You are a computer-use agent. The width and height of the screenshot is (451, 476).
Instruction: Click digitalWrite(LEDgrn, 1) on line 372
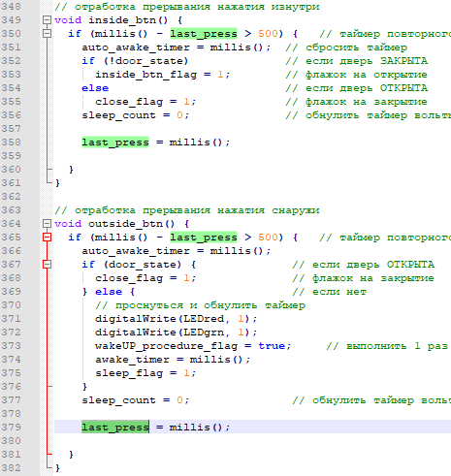(x=173, y=333)
